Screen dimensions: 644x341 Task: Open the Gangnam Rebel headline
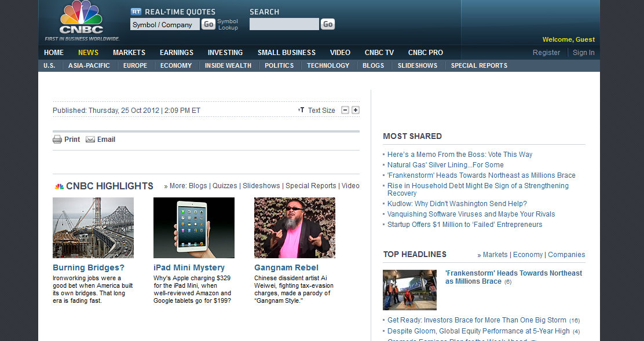[286, 267]
